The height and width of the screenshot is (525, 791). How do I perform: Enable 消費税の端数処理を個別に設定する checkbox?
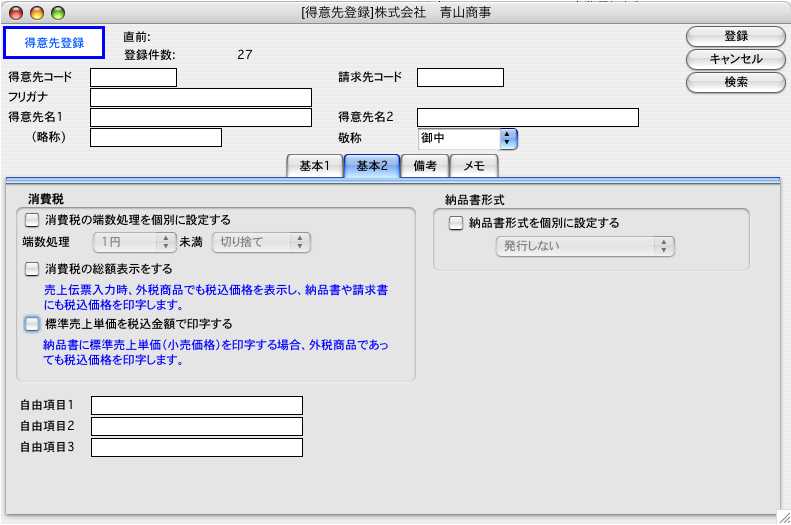click(x=33, y=220)
